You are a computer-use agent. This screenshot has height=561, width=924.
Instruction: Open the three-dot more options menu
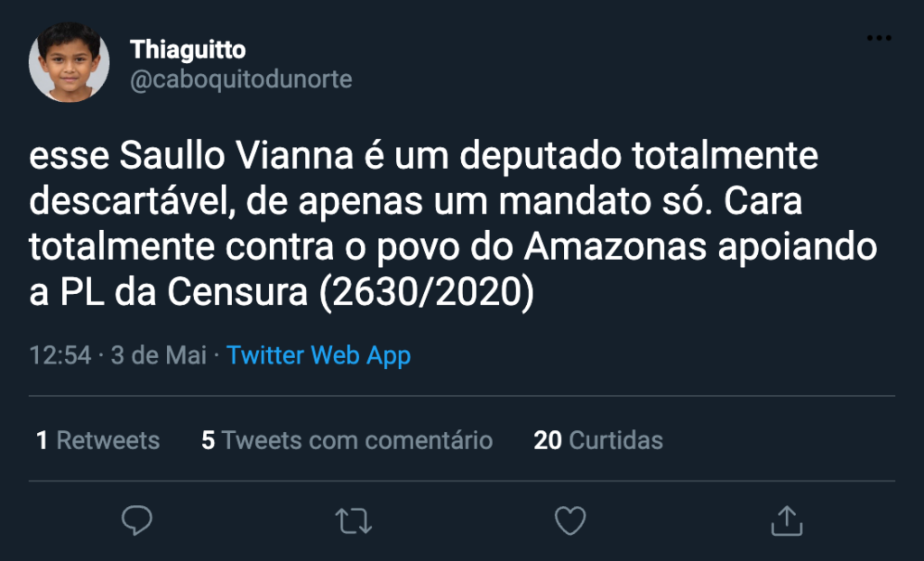pyautogui.click(x=878, y=38)
